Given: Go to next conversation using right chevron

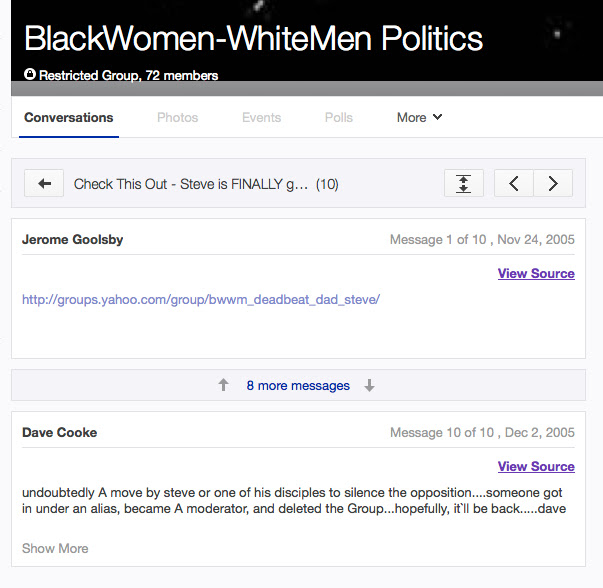Looking at the screenshot, I should (553, 183).
